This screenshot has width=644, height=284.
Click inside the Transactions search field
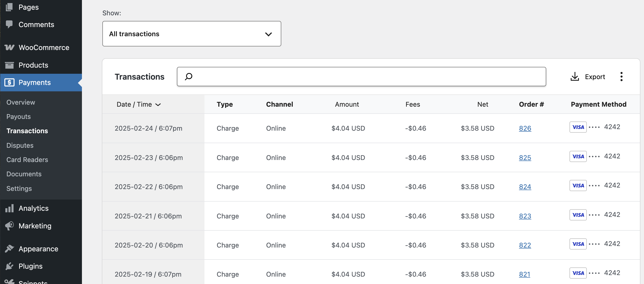(x=357, y=76)
